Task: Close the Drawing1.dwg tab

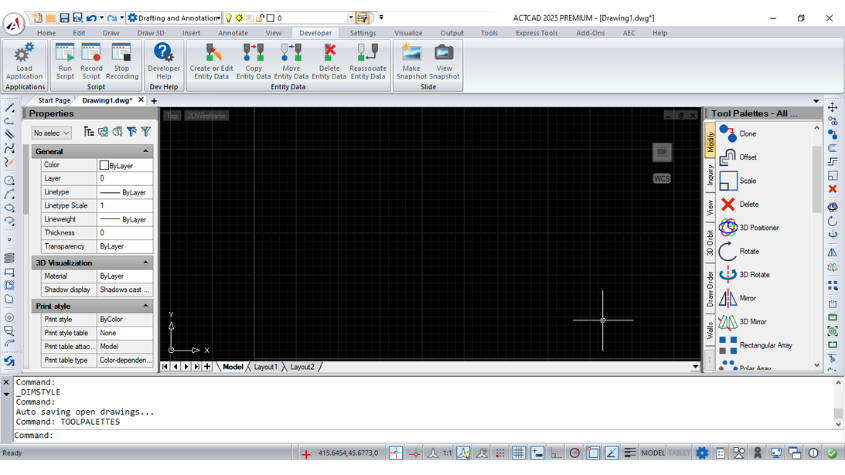Action: point(141,100)
